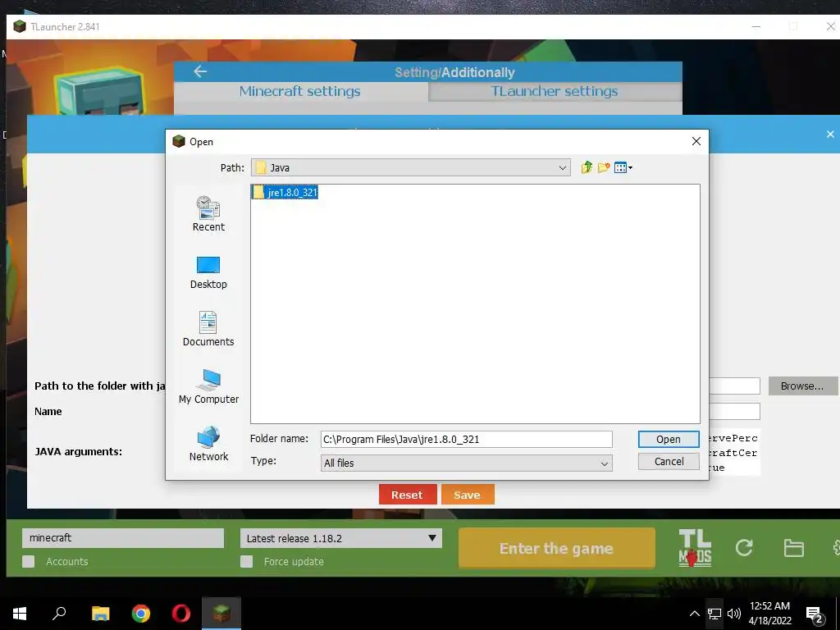Open the notification center
The image size is (840, 630).
coord(815,614)
